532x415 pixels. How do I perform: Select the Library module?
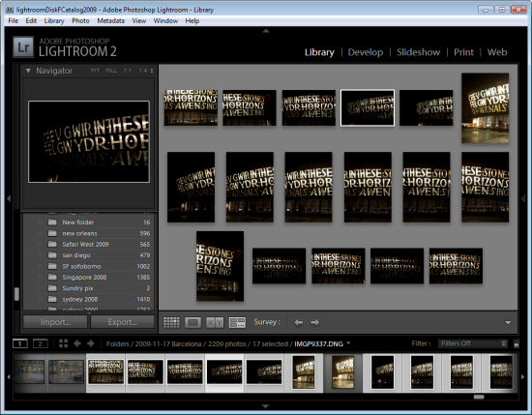coord(319,52)
